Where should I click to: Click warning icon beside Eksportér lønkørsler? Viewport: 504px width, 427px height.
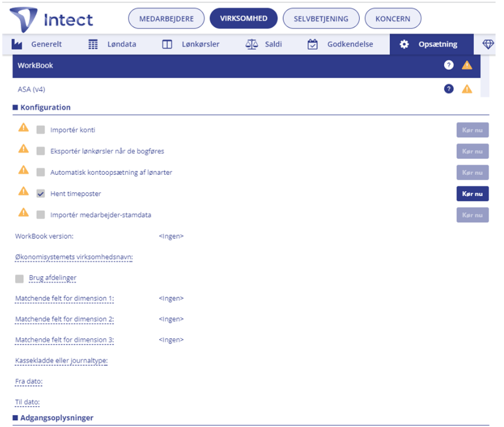(24, 149)
